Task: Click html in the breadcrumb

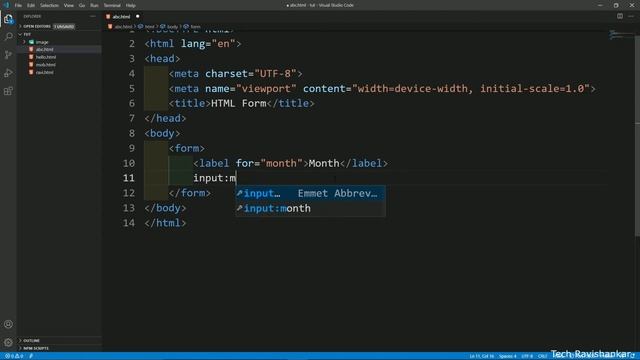Action: 150,27
